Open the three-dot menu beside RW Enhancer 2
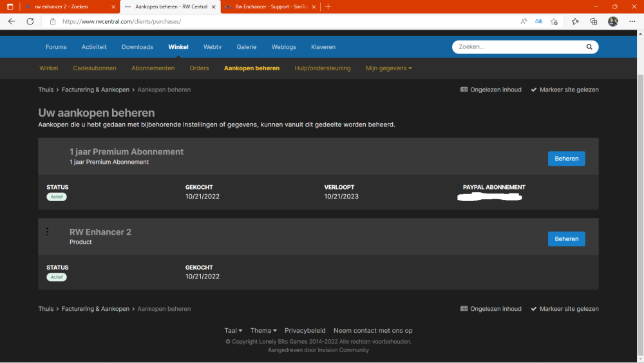 click(47, 232)
